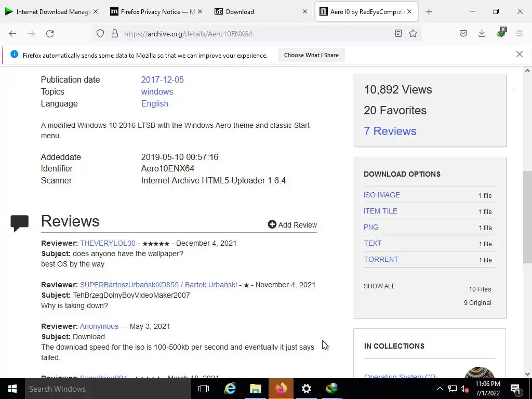Click the padlock site information icon
Image resolution: width=532 pixels, height=399 pixels.
115,34
